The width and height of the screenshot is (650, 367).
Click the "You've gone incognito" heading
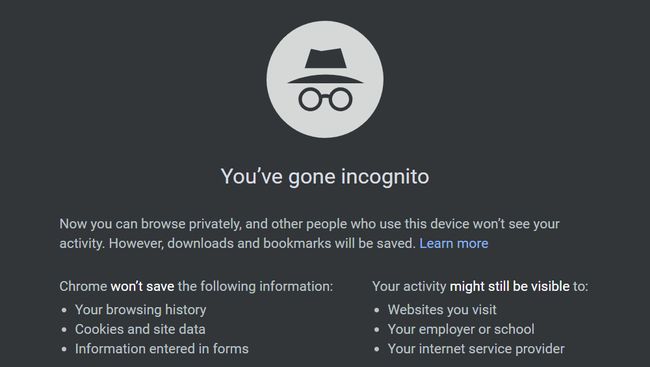click(325, 177)
